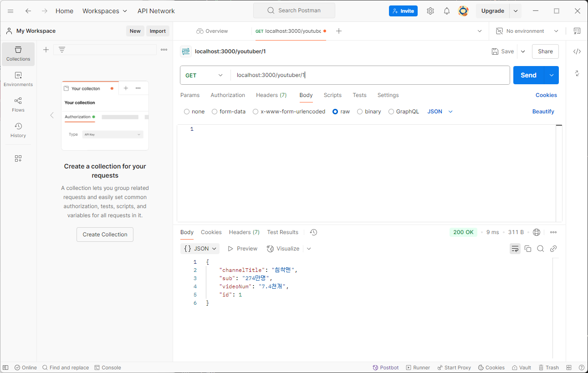Open the environment quick look icon
The image size is (588, 373).
[577, 31]
